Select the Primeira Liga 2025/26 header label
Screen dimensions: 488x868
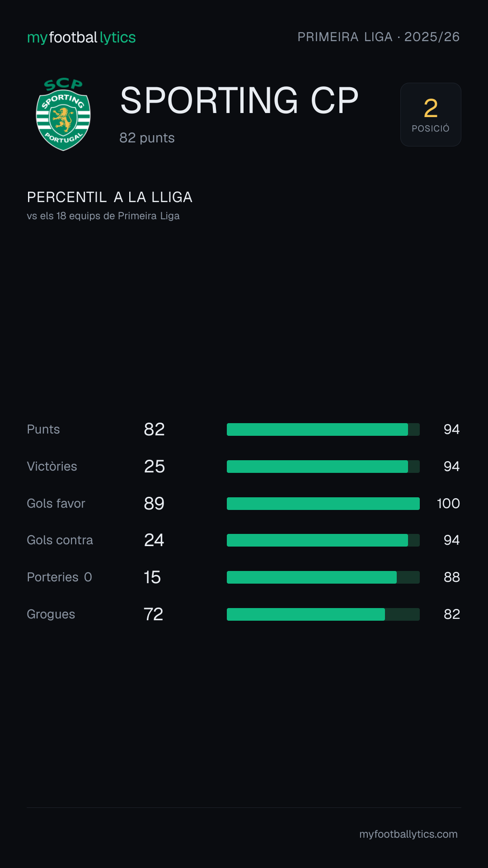pyautogui.click(x=379, y=37)
